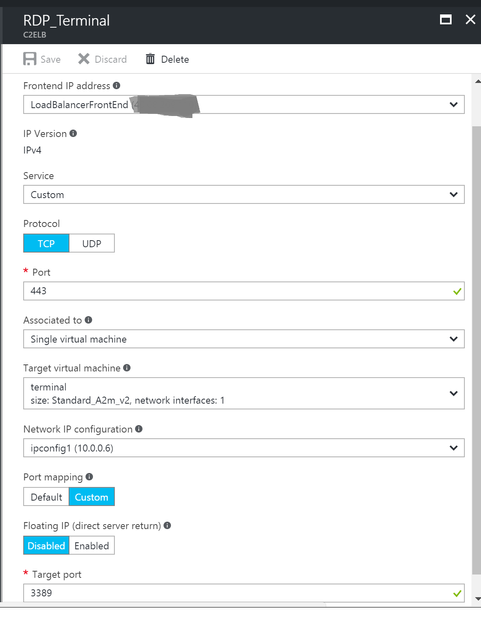The width and height of the screenshot is (481, 617).
Task: Click info icon beside Floating IP label
Action: [x=167, y=526]
